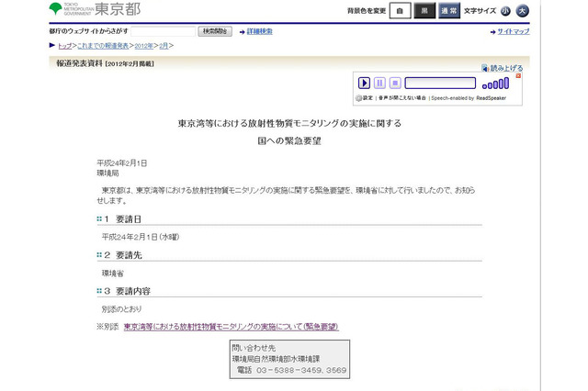Click heading 1 要請日
The image size is (588, 391).
click(123, 219)
